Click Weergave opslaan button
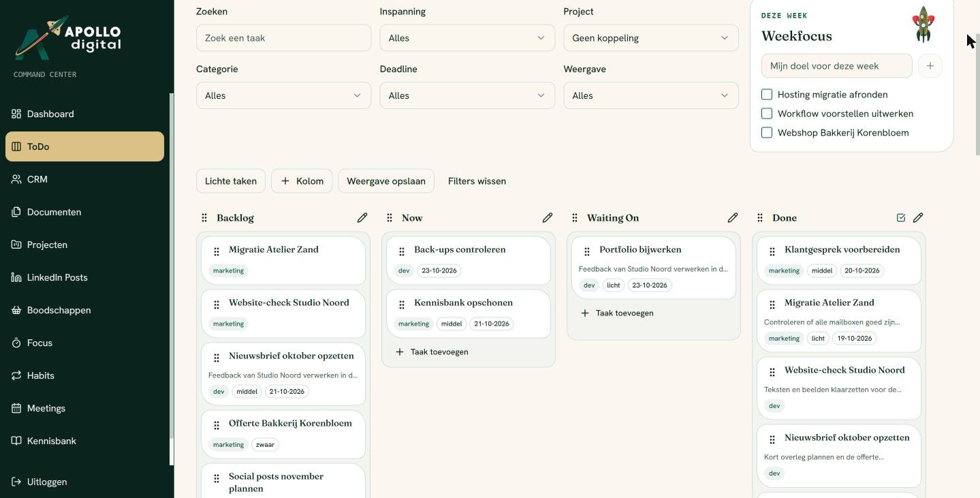Image resolution: width=980 pixels, height=498 pixels. 386,181
